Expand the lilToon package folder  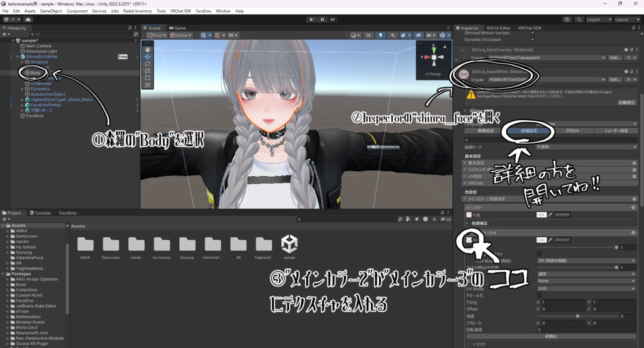point(8,312)
